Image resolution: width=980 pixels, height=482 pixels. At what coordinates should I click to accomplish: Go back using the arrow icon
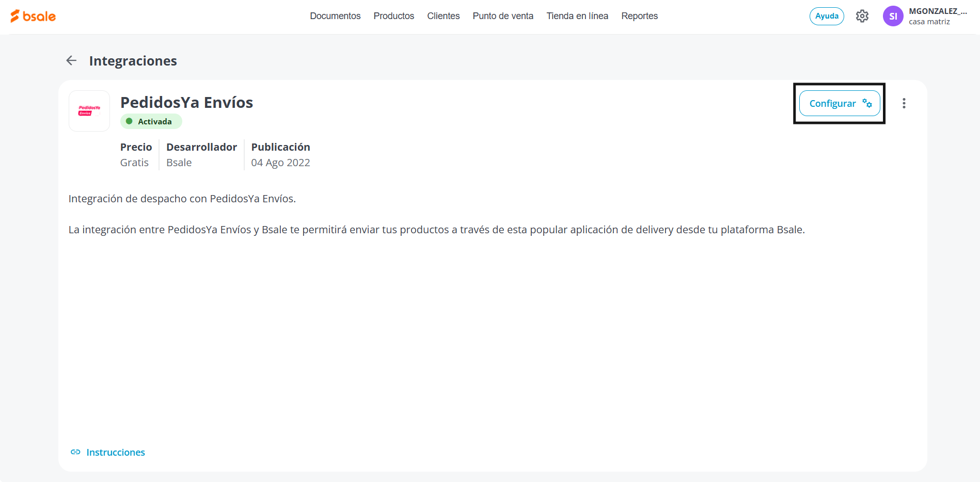71,60
